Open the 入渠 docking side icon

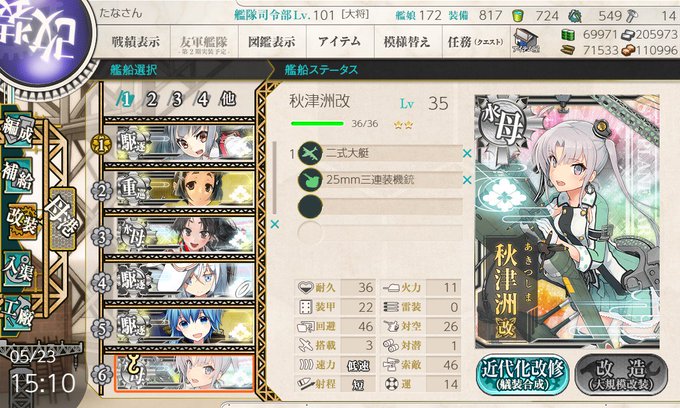click(x=18, y=269)
